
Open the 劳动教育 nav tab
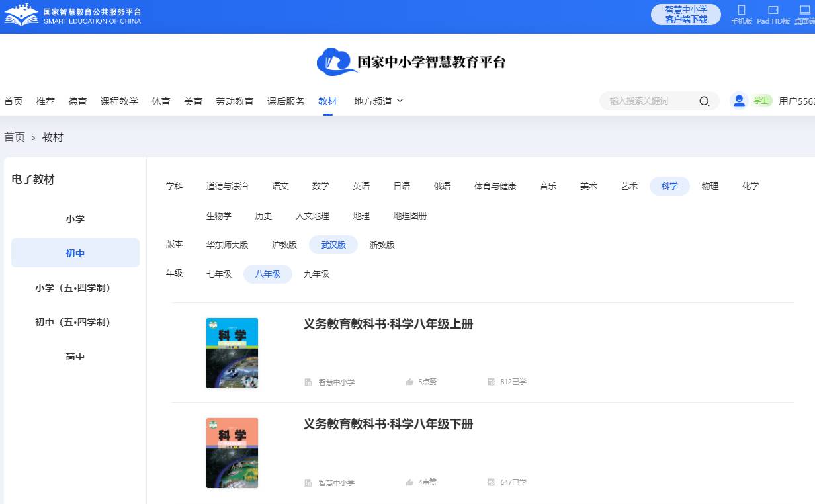click(x=235, y=101)
